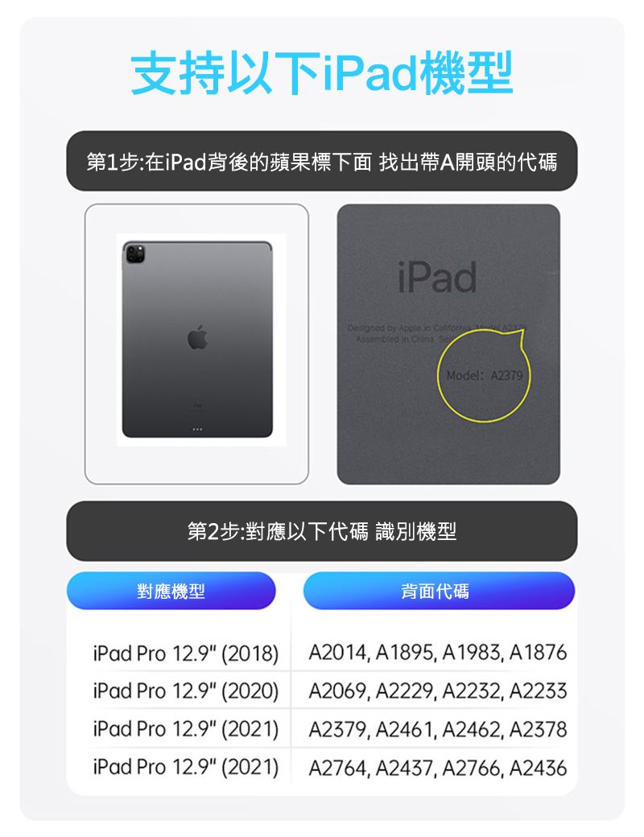The width and height of the screenshot is (644, 837).
Task: Click the 第1步 instruction banner
Action: [x=322, y=161]
